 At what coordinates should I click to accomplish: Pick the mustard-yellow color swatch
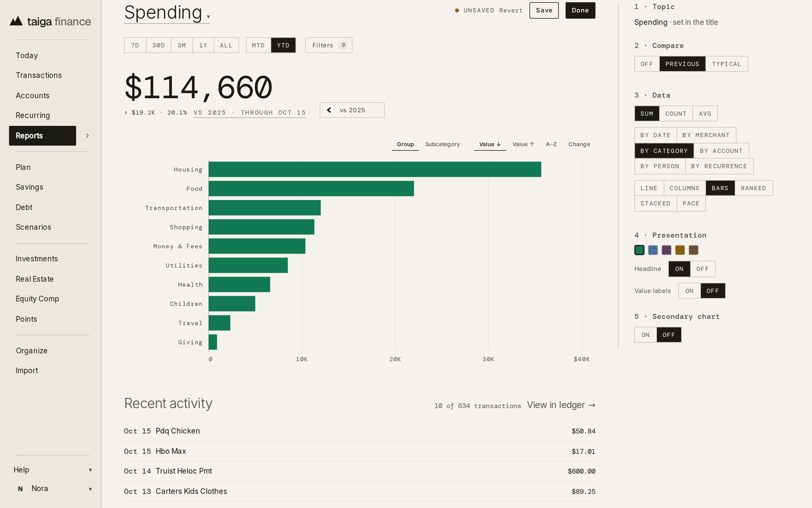(x=680, y=250)
